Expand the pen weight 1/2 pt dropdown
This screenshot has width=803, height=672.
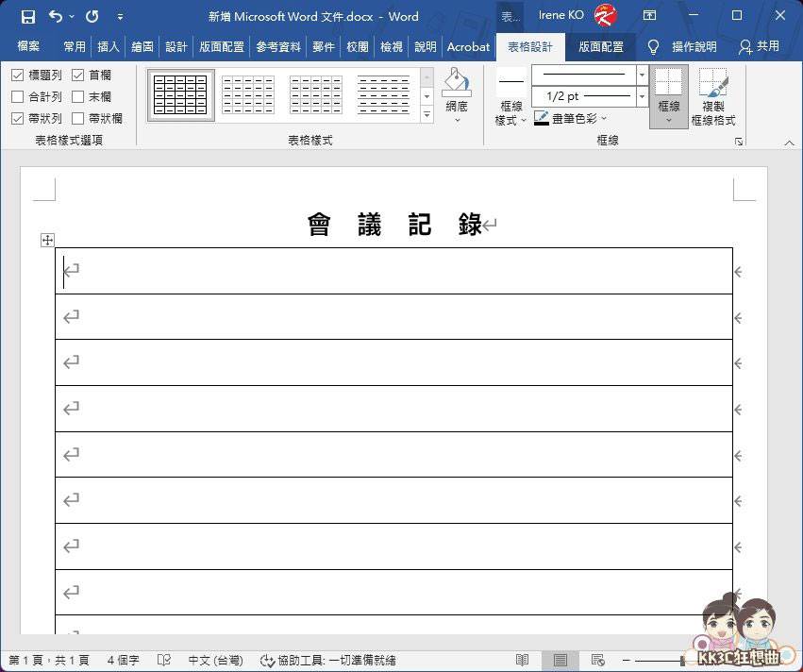coord(642,96)
